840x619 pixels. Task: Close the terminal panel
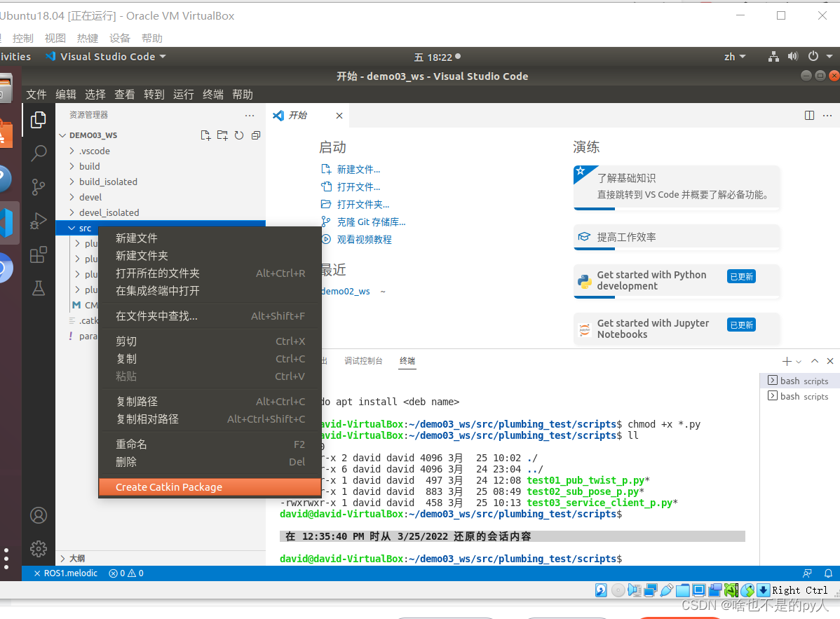(830, 361)
